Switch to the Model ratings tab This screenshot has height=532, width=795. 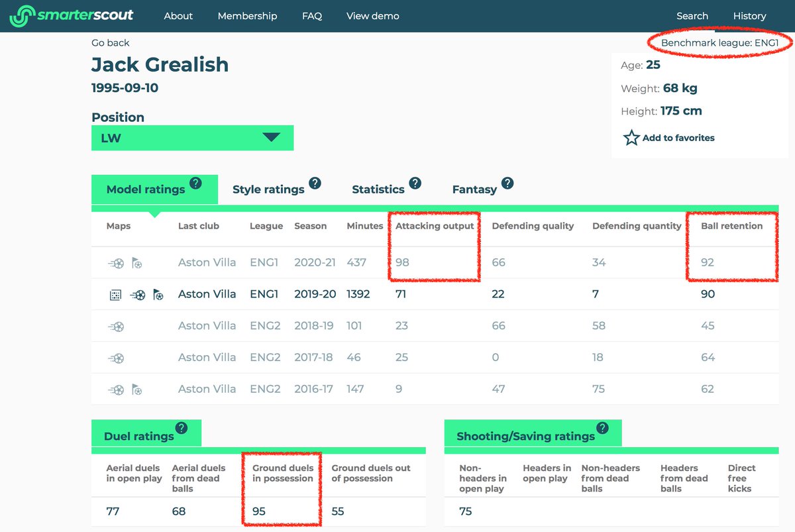[154, 189]
